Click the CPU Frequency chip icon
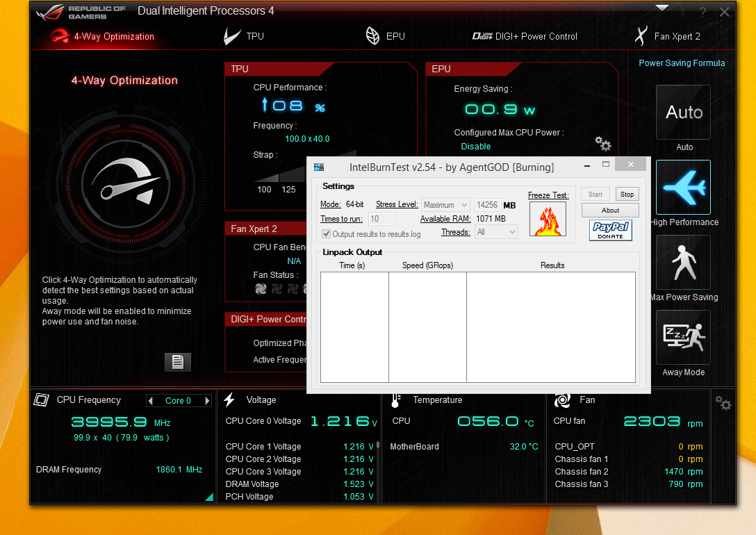Image resolution: width=756 pixels, height=535 pixels. [x=42, y=400]
